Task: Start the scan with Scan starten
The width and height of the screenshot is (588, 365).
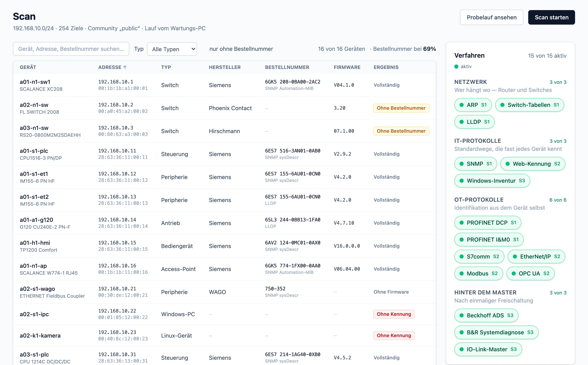Action: pyautogui.click(x=551, y=17)
